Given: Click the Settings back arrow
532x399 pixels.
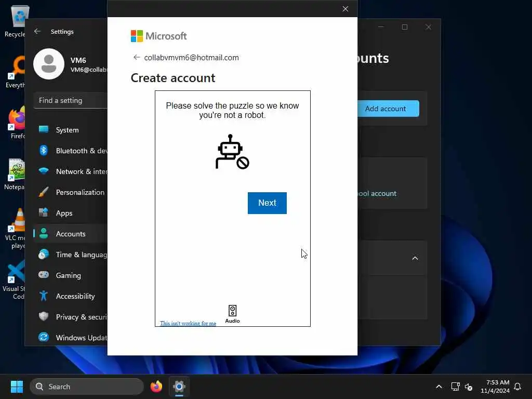Looking at the screenshot, I should (x=37, y=31).
